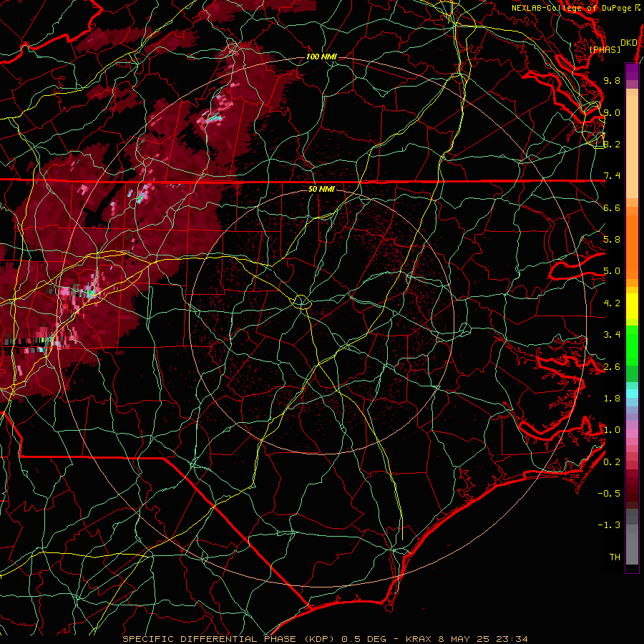The height and width of the screenshot is (644, 644).
Task: Click the 9.0 value on color scale
Action: coord(612,112)
